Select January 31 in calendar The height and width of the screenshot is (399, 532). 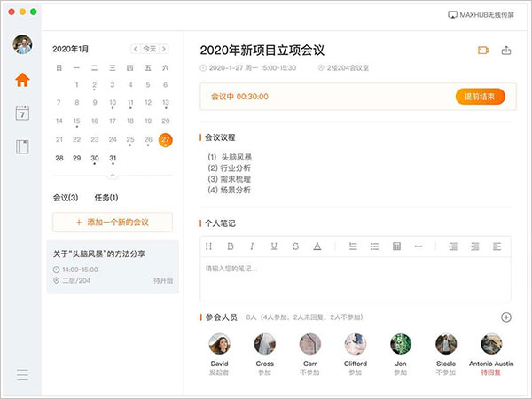tap(113, 158)
